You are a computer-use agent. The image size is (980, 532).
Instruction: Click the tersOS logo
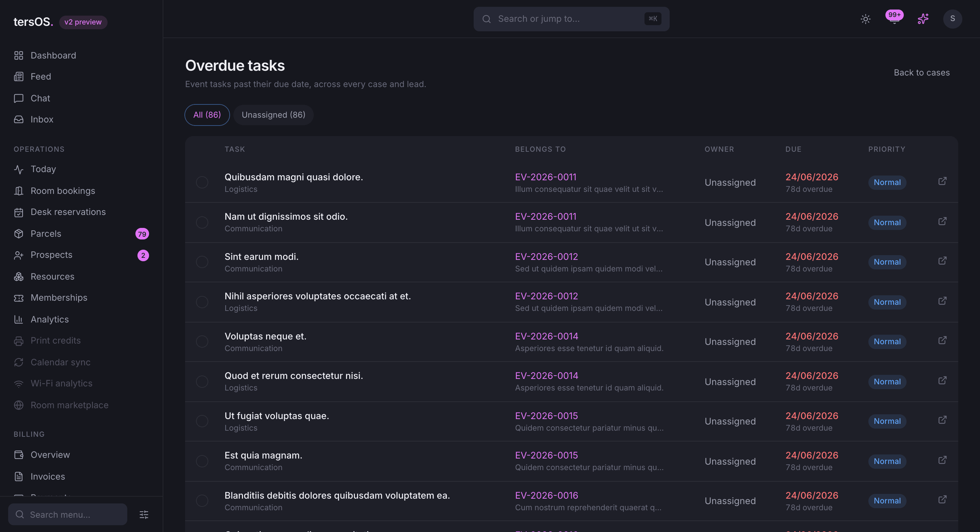pyautogui.click(x=33, y=22)
